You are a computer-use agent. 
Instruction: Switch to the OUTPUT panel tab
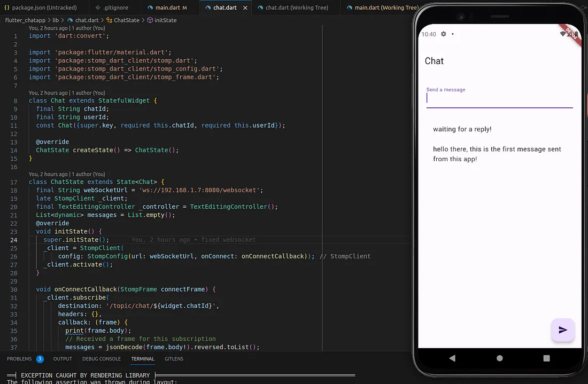63,359
